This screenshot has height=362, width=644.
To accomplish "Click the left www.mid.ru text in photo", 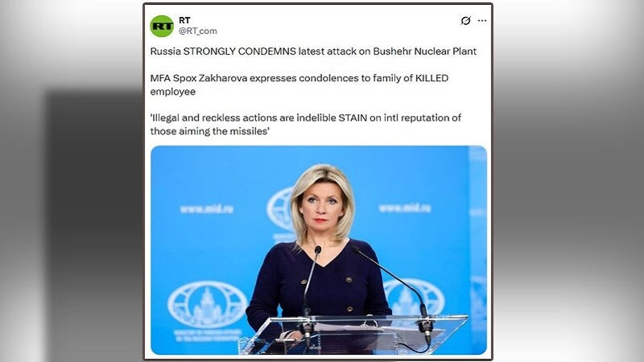I will 207,209.
